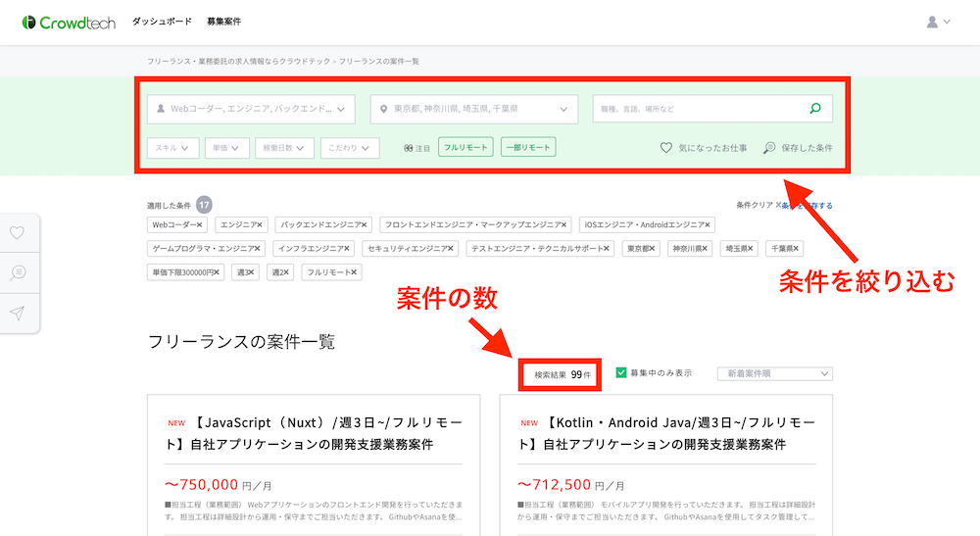Screen dimensions: 980x536
Task: Click the heart icon in left sidebar
Action: coord(17,233)
